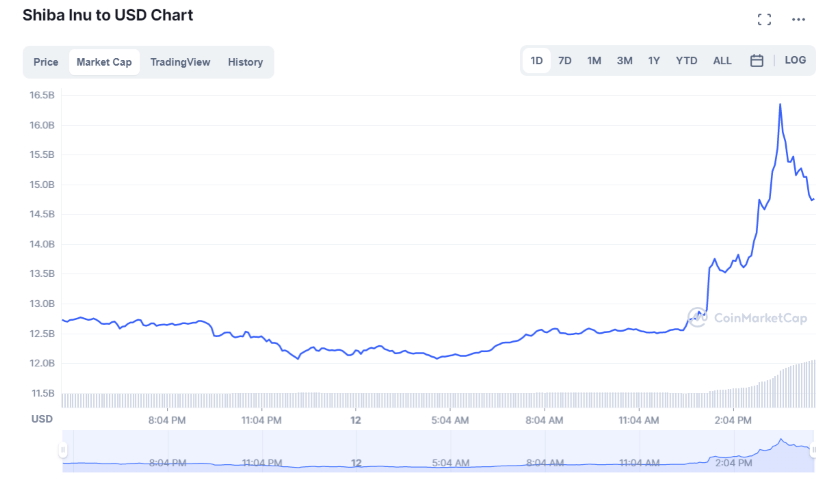Open the calendar date range picker

756,61
